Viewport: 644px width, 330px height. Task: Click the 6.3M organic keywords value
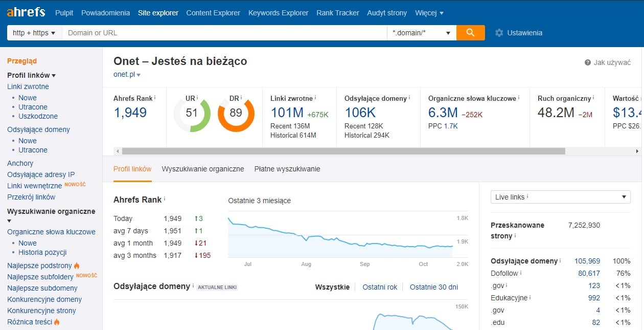[443, 113]
